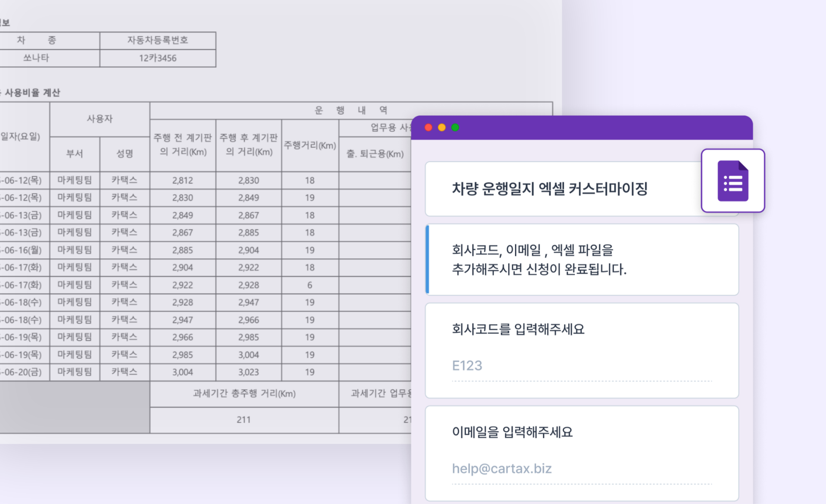Select the form title 차량 운행일지 엑셀 커스터마이징
Image resolution: width=826 pixels, height=504 pixels.
point(550,188)
